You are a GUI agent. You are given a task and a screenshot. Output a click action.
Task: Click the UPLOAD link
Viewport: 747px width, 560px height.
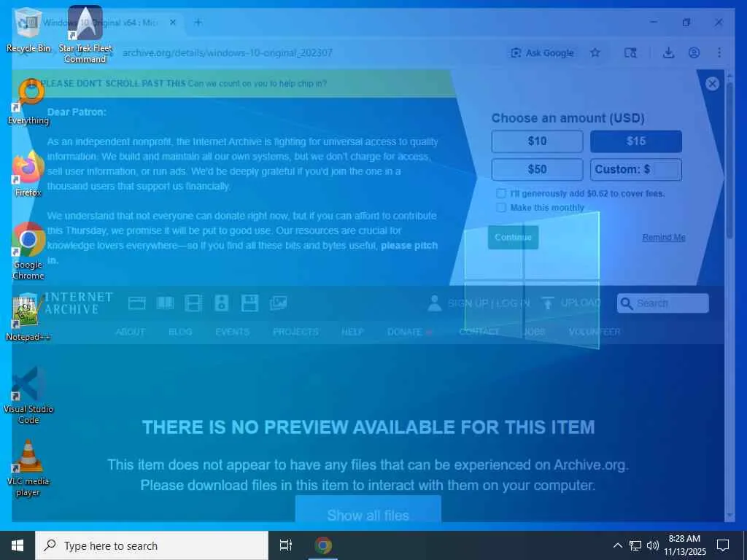point(580,303)
